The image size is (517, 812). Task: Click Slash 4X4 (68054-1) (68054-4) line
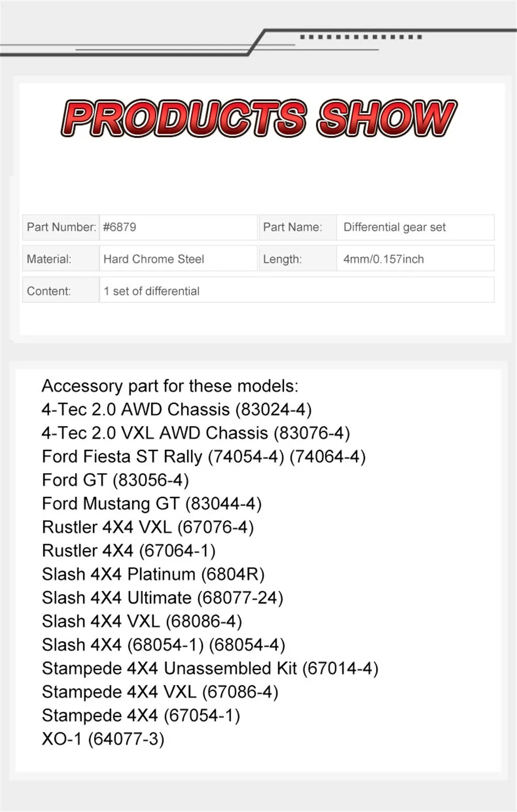point(163,645)
